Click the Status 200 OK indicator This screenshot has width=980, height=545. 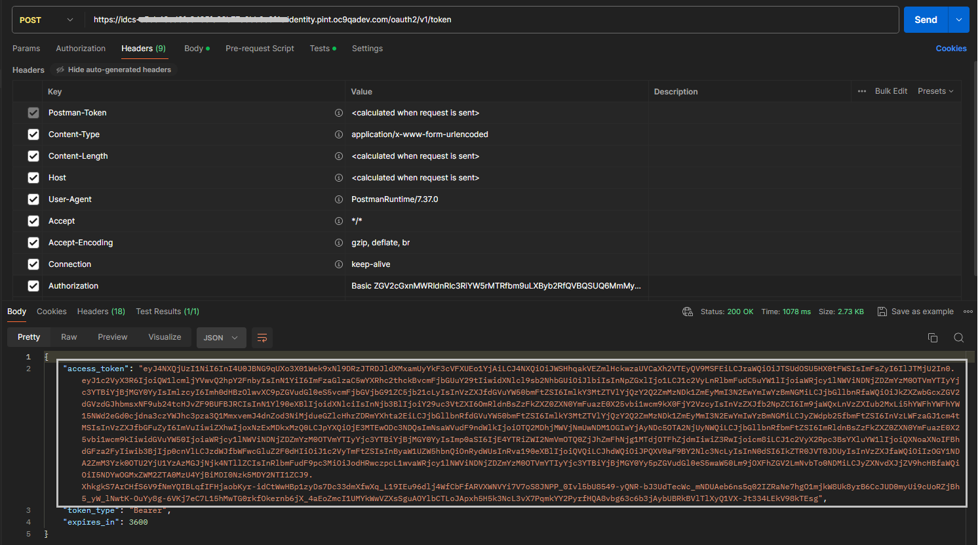(x=727, y=312)
